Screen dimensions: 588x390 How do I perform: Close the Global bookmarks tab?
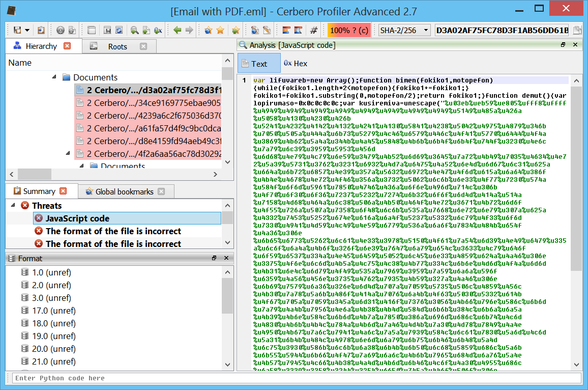tap(161, 191)
